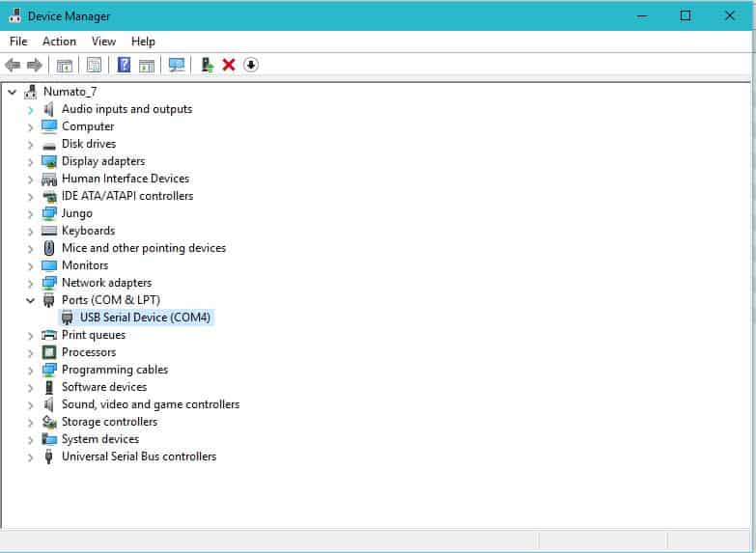The image size is (756, 553).
Task: Click the Print queues printer icon
Action: pos(49,335)
